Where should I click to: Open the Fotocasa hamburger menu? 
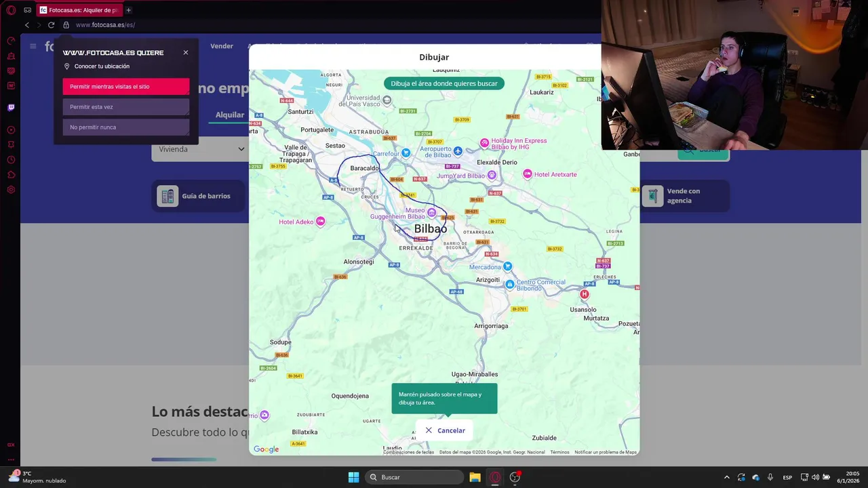click(33, 46)
